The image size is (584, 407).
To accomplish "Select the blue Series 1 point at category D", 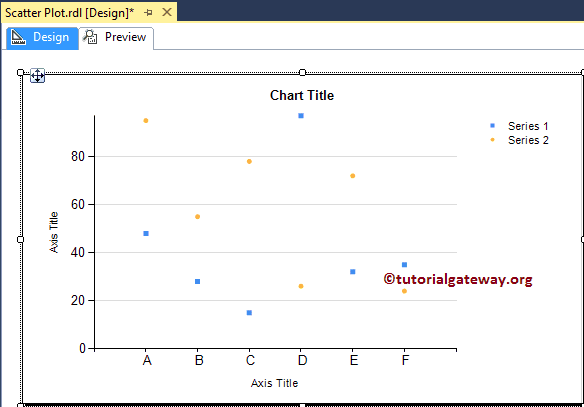I will pyautogui.click(x=301, y=116).
